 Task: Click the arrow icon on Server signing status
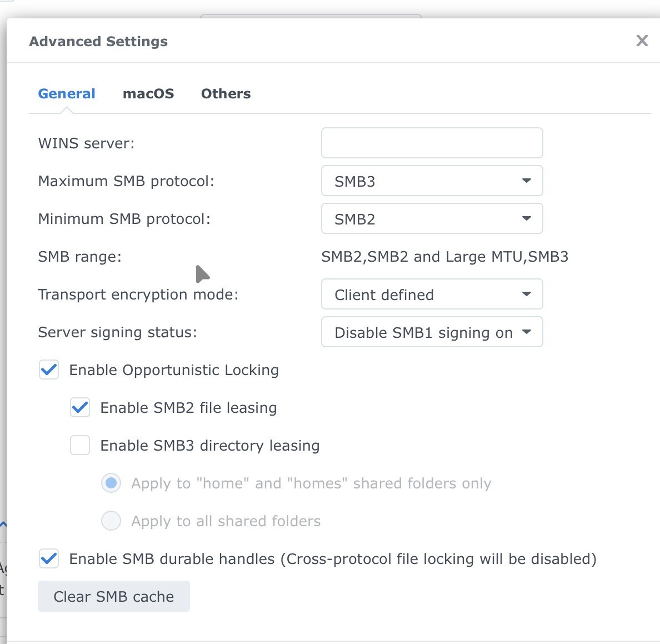526,332
